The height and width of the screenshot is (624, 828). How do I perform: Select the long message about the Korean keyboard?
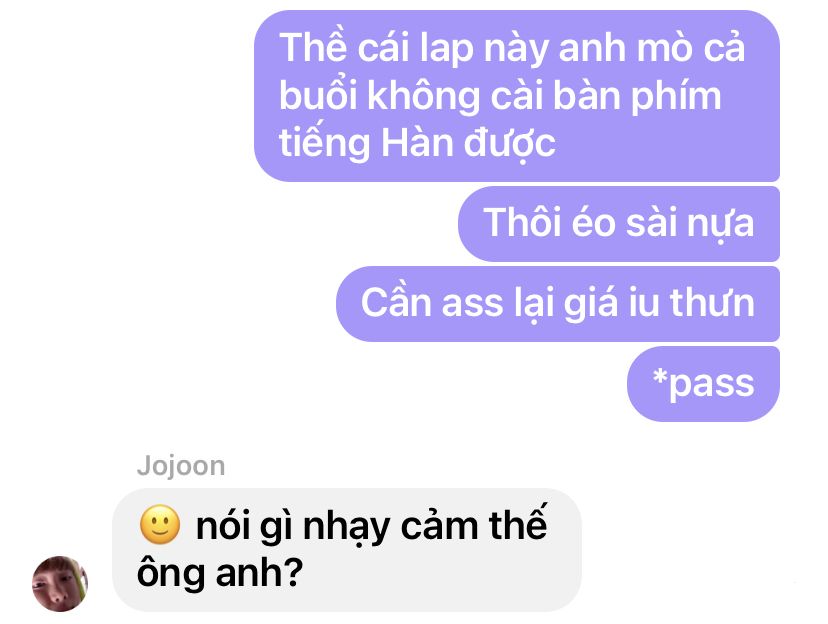coord(516,96)
